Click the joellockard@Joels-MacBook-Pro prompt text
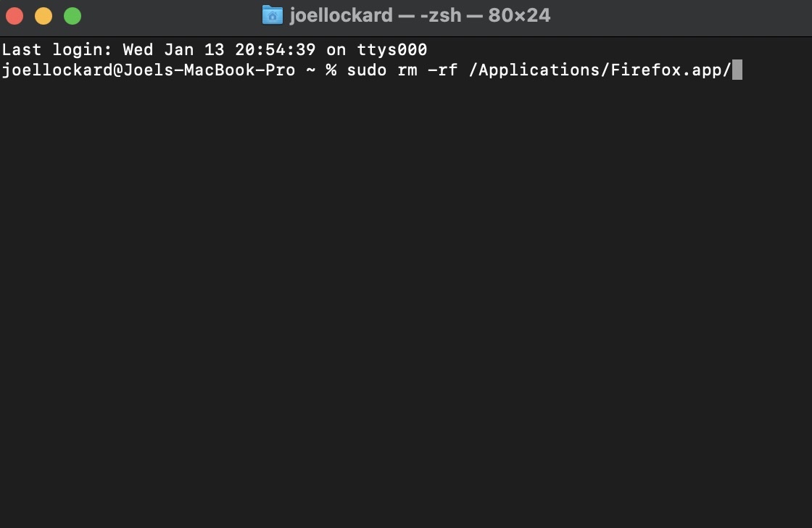812x528 pixels. [148, 70]
